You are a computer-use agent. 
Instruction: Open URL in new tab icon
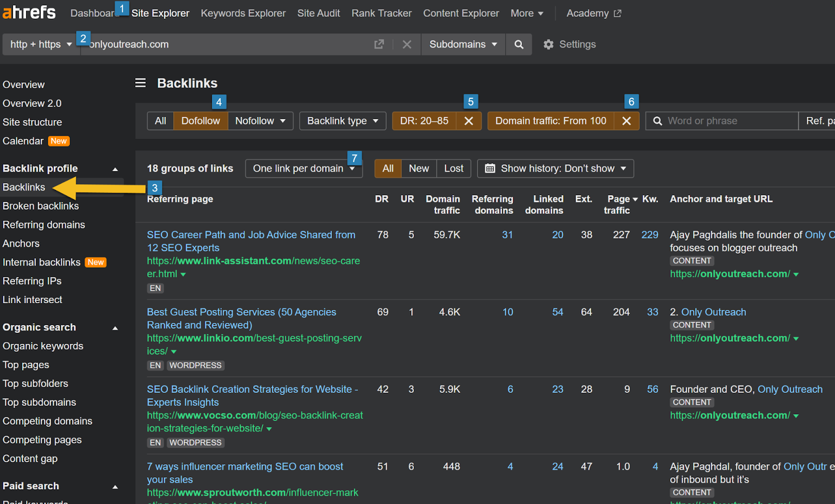[x=379, y=44]
